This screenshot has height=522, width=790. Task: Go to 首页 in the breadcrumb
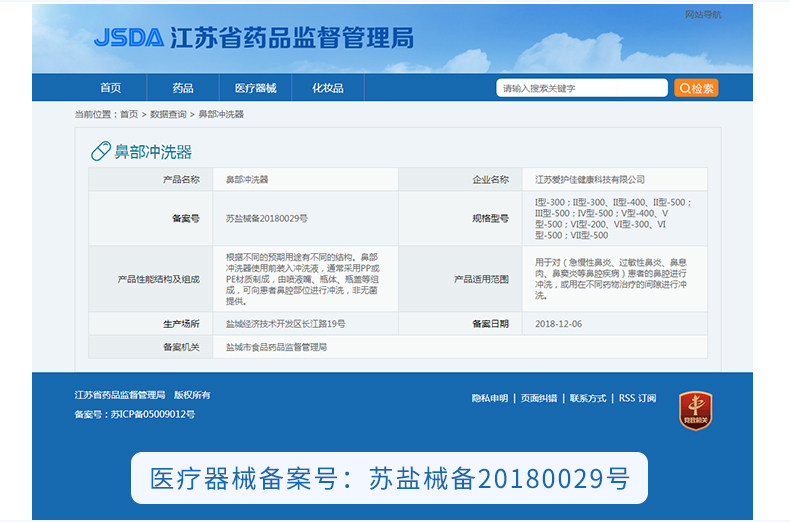point(129,114)
